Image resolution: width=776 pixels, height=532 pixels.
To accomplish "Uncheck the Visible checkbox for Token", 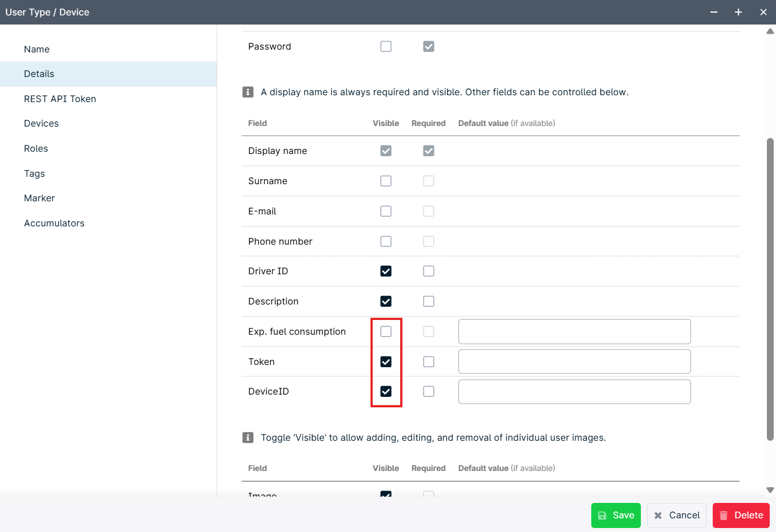I will coord(386,362).
